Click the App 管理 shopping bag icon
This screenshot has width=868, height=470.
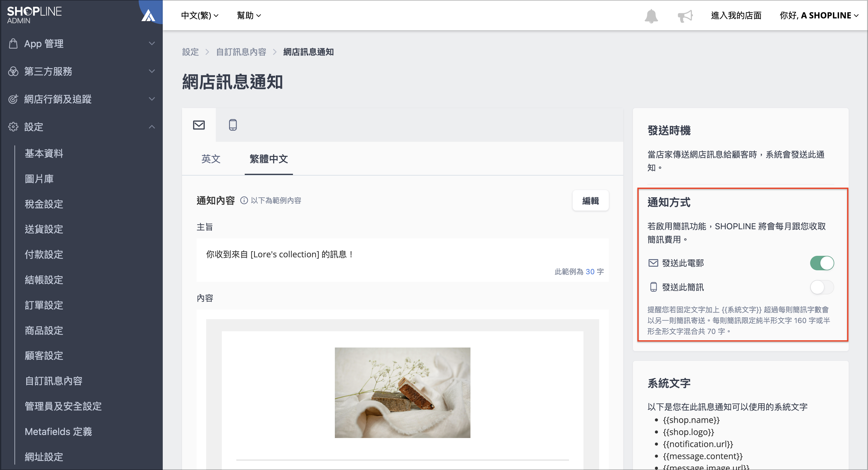(13, 43)
